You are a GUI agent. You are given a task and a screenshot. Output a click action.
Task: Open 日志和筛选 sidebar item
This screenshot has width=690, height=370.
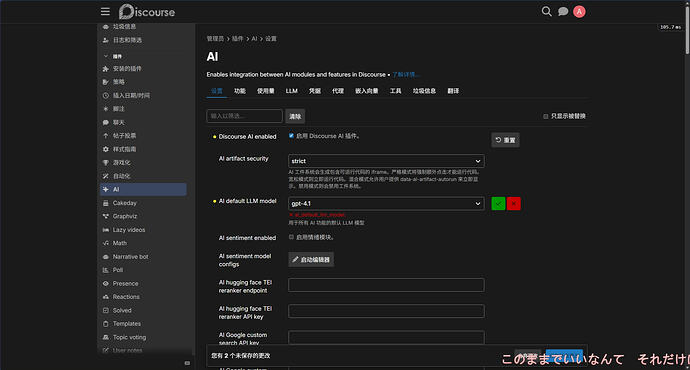(x=143, y=40)
